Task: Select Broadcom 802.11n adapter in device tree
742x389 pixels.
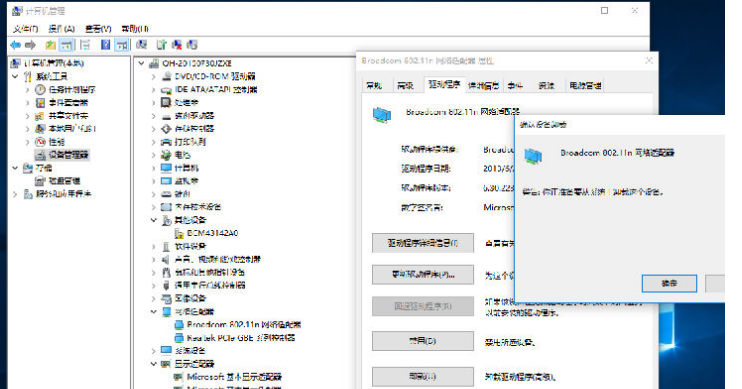Action: click(x=244, y=325)
